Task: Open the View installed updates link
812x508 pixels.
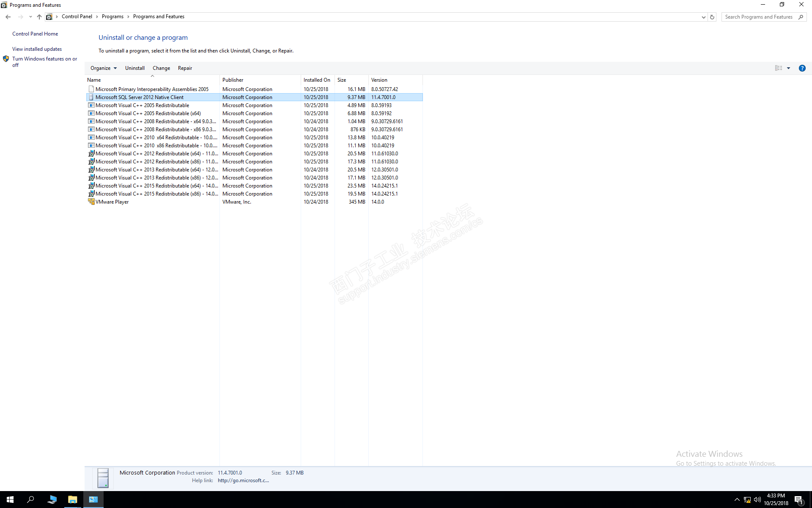Action: point(37,49)
